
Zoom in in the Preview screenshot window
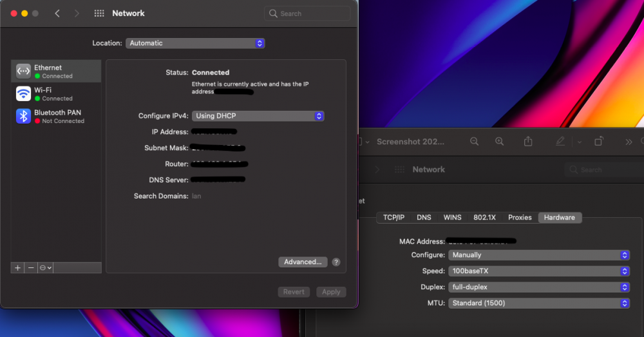(x=500, y=141)
